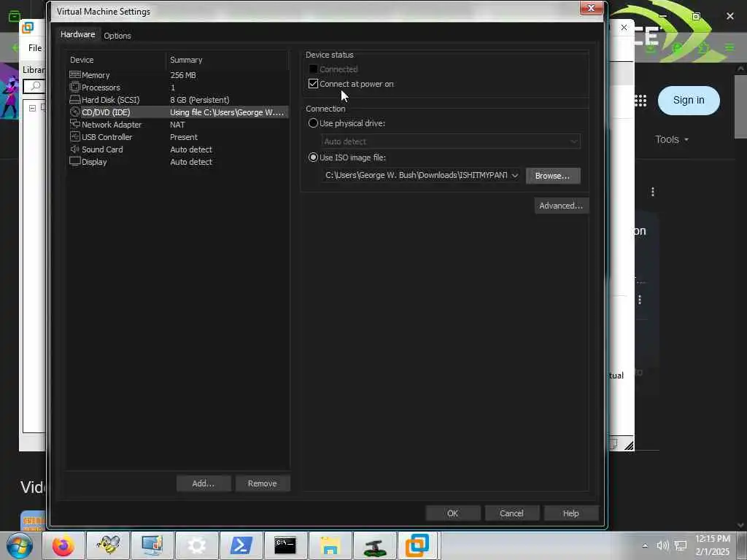This screenshot has width=747, height=560.
Task: Open the File menu in VMware
Action: pos(35,47)
